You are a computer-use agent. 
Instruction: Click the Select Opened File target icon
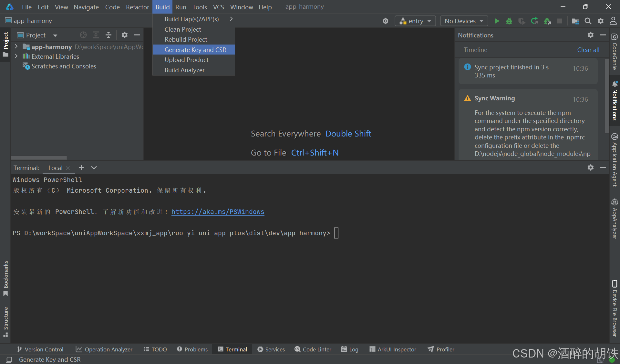tap(83, 35)
